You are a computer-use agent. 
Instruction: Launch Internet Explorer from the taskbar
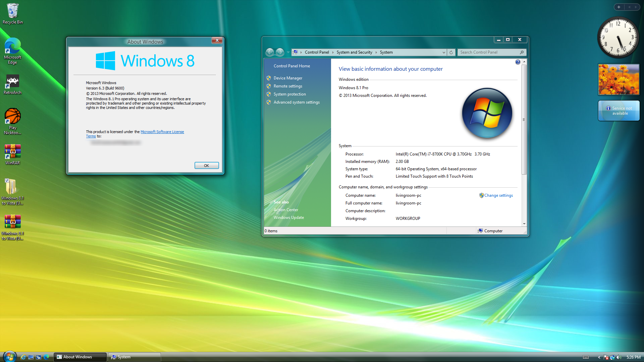pos(23,357)
